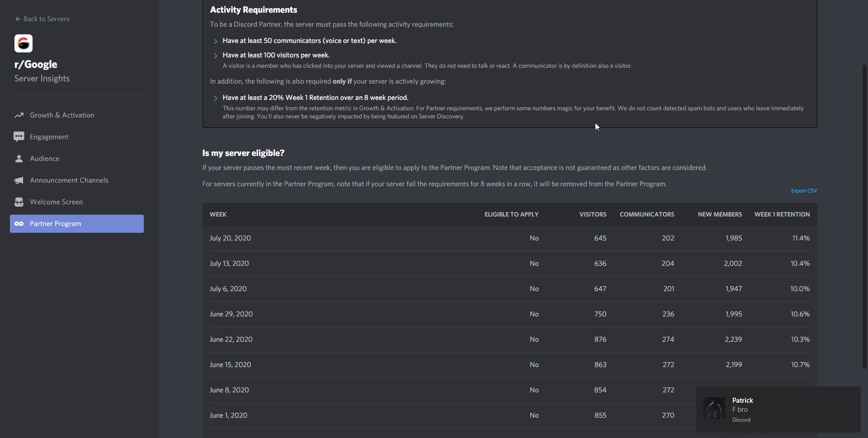The height and width of the screenshot is (438, 868).
Task: Open the Engagement section
Action: 49,137
